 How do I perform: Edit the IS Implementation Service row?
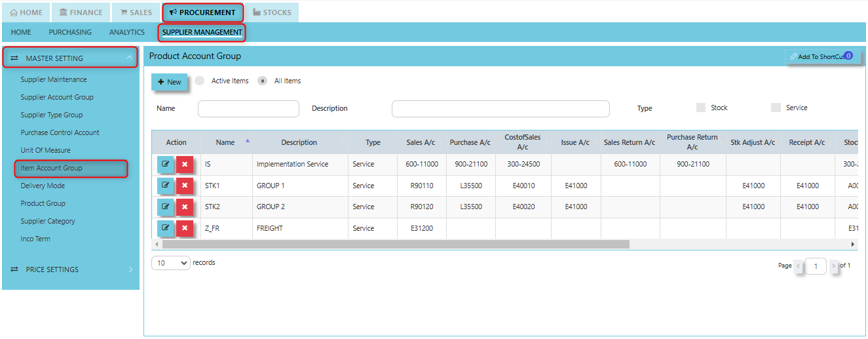pyautogui.click(x=166, y=164)
